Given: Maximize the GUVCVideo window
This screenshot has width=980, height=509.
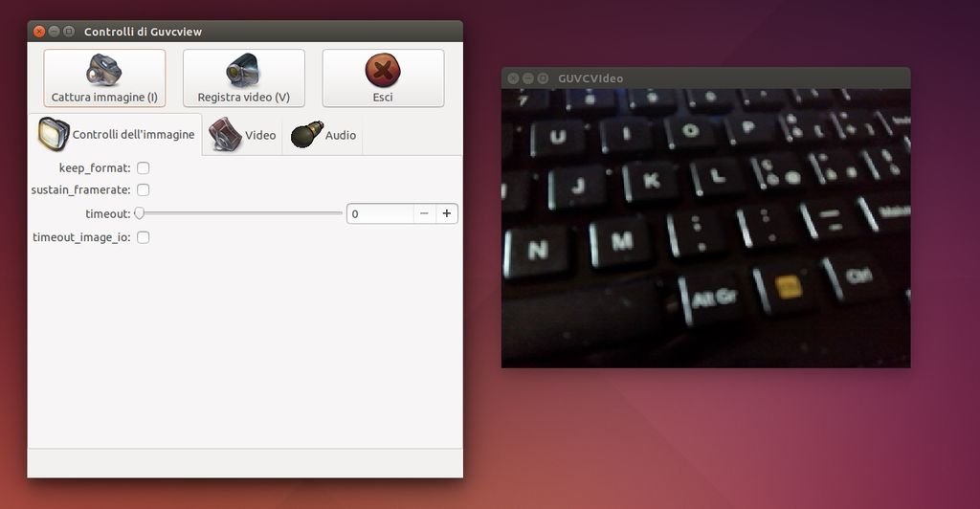Looking at the screenshot, I should (544, 78).
